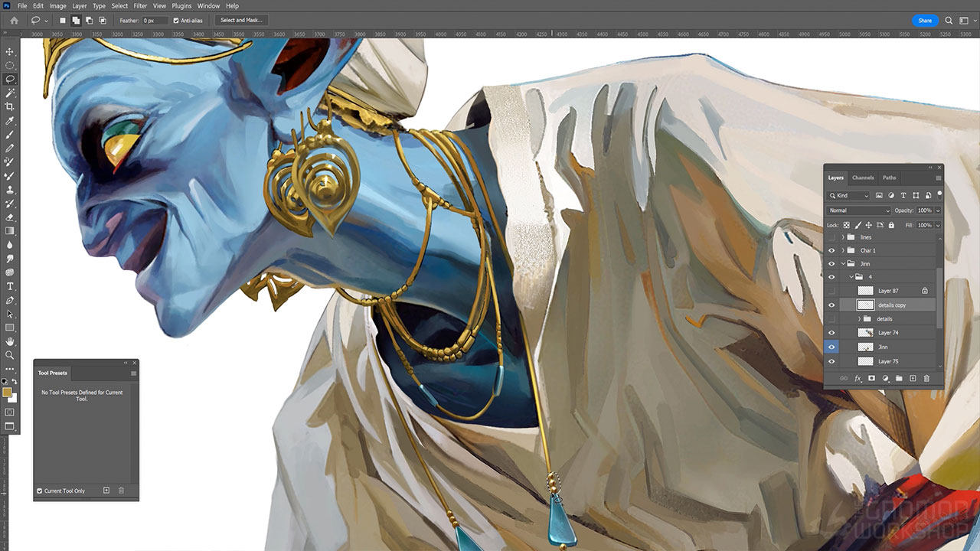Collapse the Jinn group

843,264
